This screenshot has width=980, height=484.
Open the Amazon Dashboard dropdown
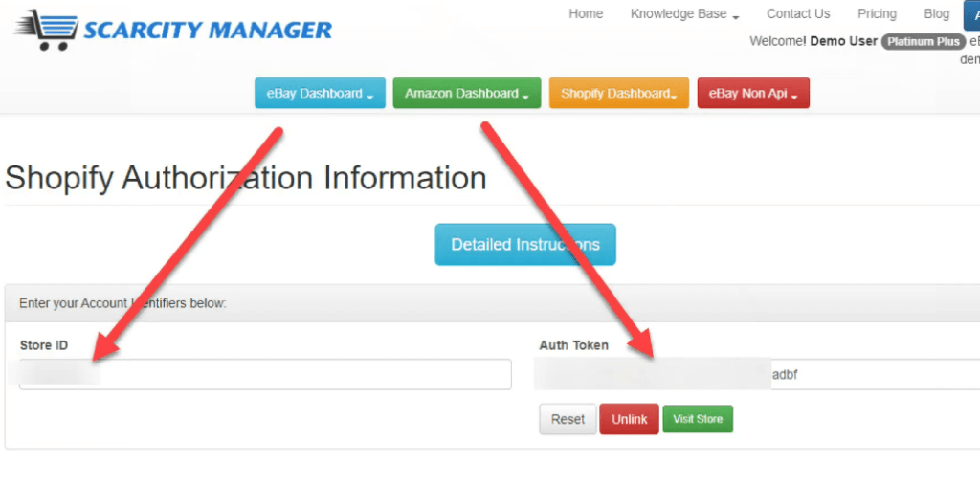tap(467, 93)
